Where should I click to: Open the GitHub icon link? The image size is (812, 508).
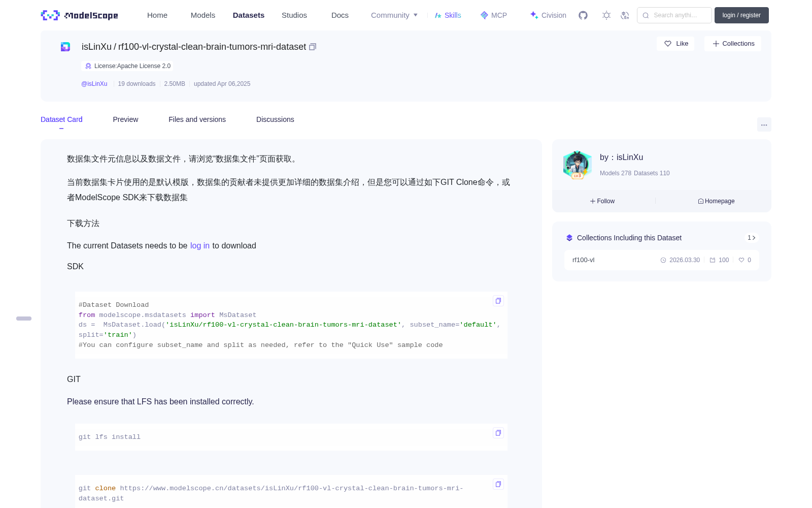tap(583, 15)
